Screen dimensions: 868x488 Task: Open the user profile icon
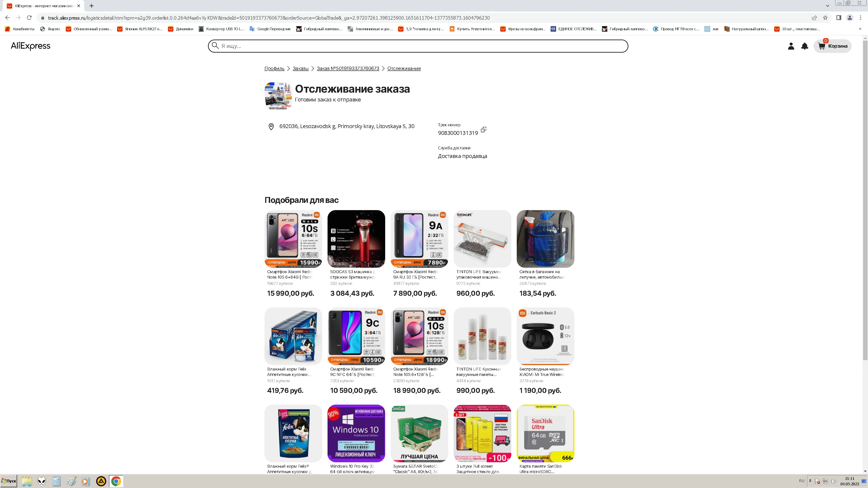[x=791, y=46]
